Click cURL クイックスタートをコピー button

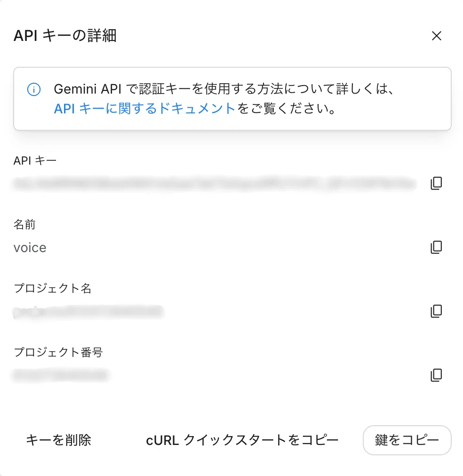point(242,440)
